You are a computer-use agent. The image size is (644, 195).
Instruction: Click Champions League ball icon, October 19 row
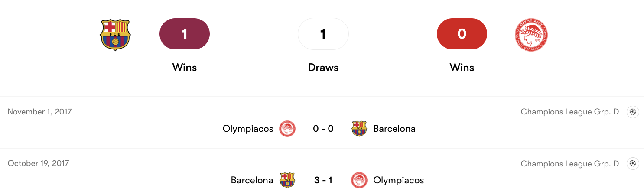point(633,164)
